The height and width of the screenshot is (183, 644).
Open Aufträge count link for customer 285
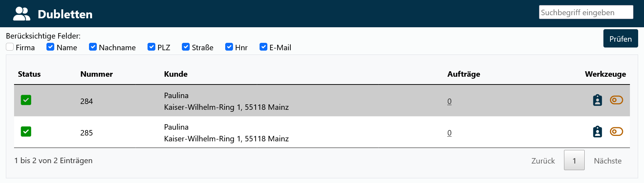[x=450, y=133]
